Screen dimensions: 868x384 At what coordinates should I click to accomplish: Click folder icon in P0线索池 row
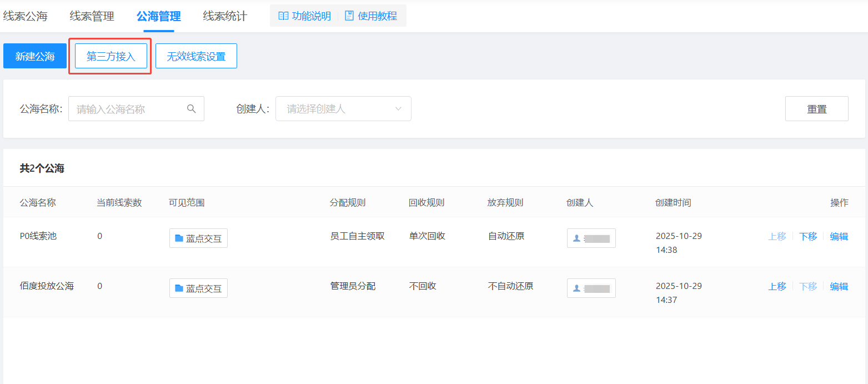[x=179, y=238]
